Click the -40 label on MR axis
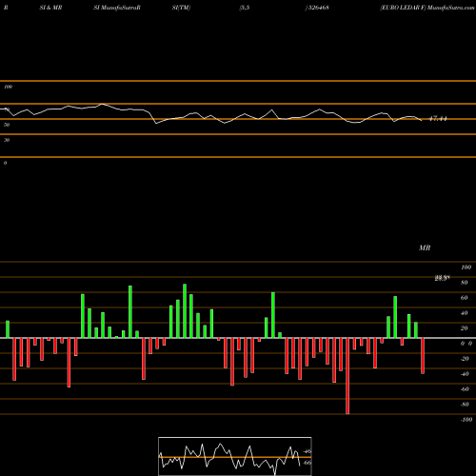This screenshot has width=476, height=476. pos(465,374)
